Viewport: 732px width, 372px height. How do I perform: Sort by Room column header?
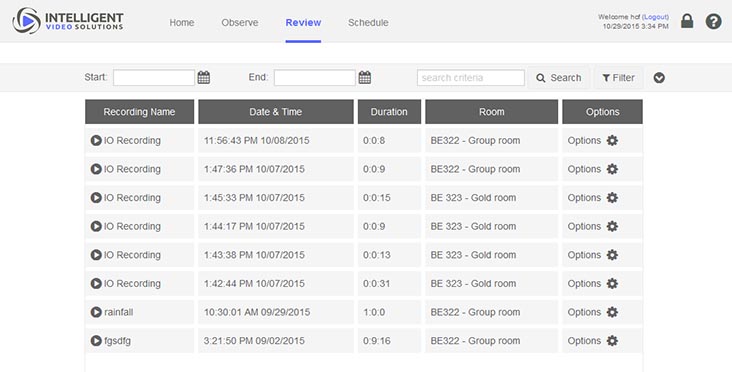point(492,112)
